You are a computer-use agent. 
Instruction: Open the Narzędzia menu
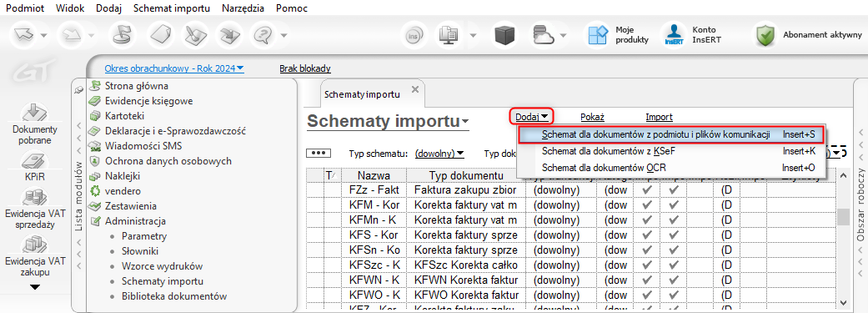tap(243, 9)
